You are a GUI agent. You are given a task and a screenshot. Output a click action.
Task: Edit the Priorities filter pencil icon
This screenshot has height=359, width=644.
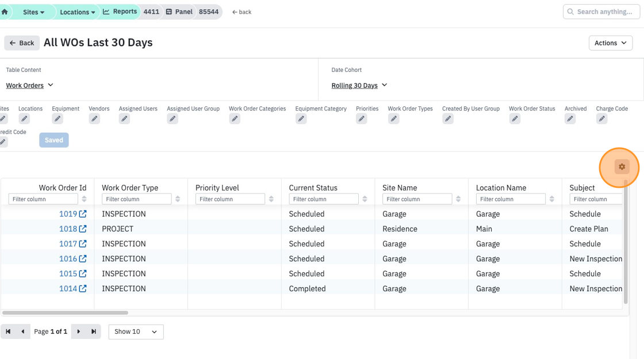coord(362,119)
